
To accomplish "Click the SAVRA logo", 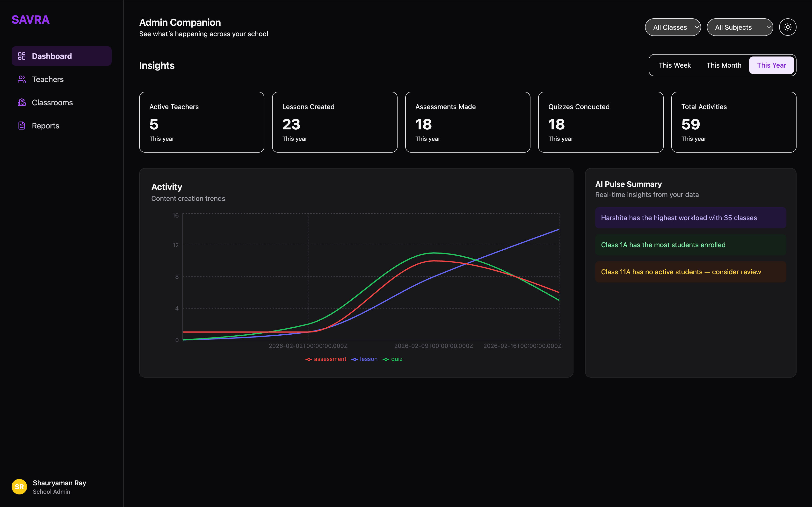I will click(30, 20).
